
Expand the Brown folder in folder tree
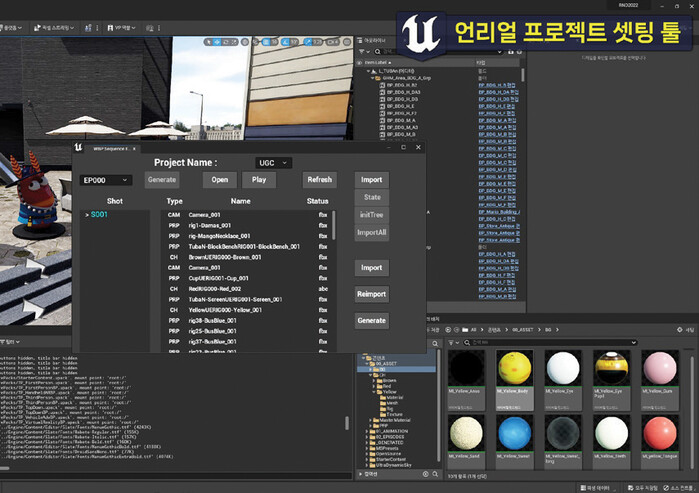pos(374,381)
